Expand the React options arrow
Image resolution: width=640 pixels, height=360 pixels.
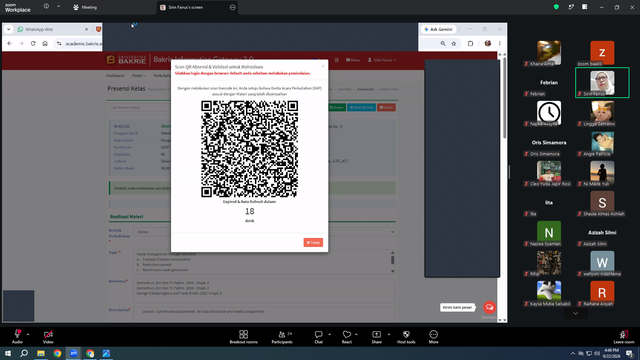tap(356, 334)
